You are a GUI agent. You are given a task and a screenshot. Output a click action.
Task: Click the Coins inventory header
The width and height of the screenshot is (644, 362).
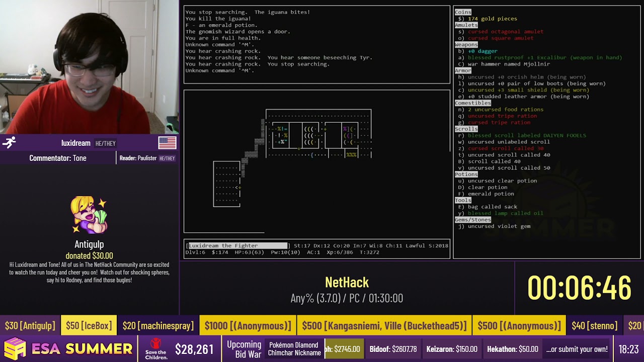[x=463, y=12]
